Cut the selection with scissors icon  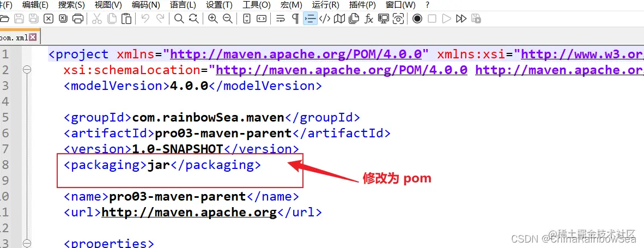[x=96, y=19]
